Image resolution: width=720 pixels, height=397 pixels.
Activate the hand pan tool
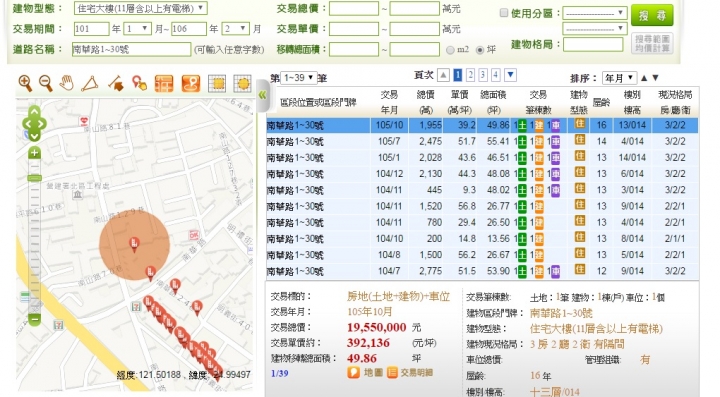coord(67,84)
